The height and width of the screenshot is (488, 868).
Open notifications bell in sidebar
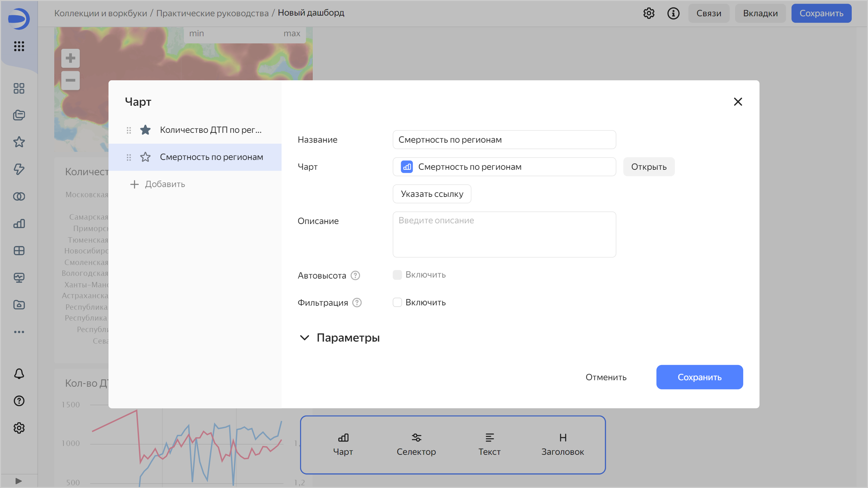click(19, 374)
